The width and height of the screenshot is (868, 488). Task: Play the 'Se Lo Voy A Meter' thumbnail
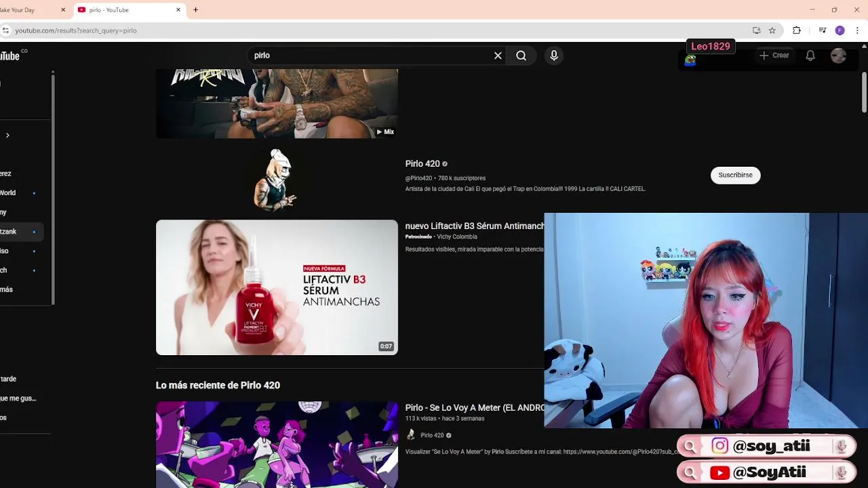tap(277, 445)
